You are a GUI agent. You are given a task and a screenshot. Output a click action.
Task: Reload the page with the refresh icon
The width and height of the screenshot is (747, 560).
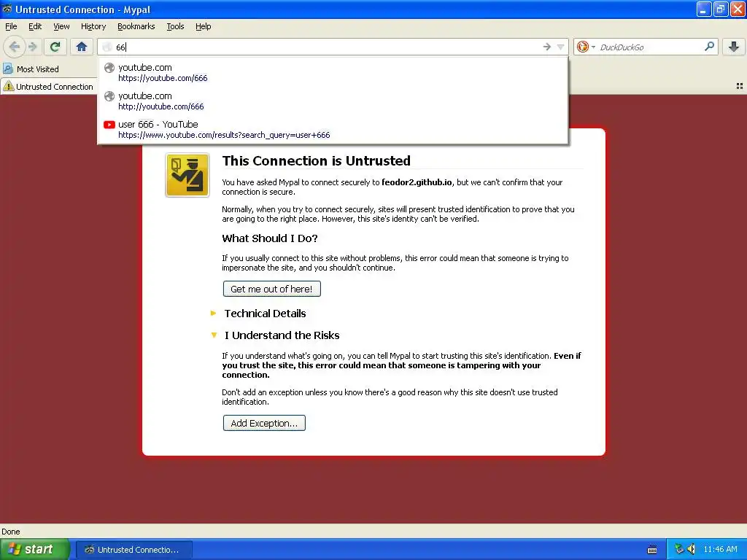[x=55, y=47]
